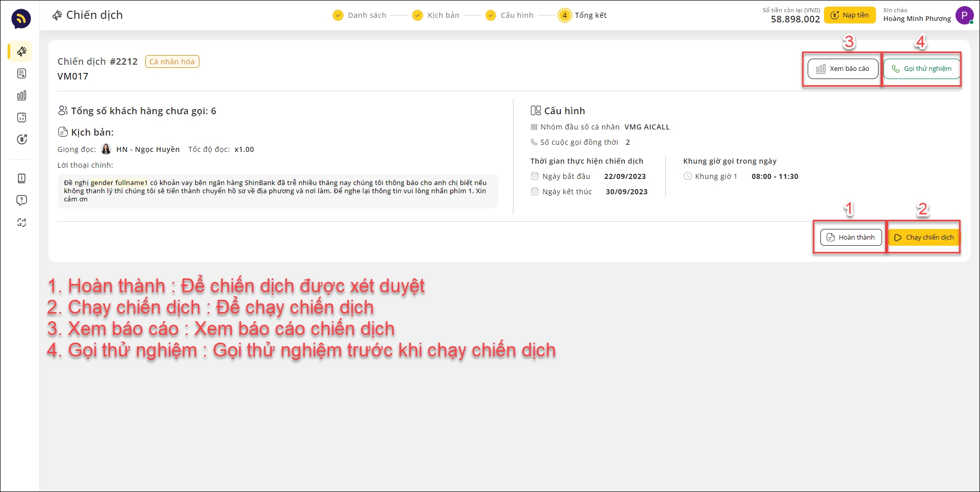This screenshot has height=492, width=980.
Task: Go to the Cấu hình step
Action: 509,15
